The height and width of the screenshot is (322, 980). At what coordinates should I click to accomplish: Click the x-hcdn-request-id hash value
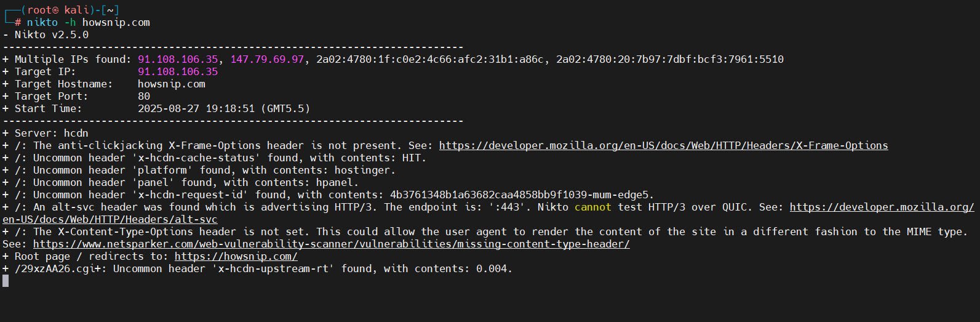click(x=522, y=195)
